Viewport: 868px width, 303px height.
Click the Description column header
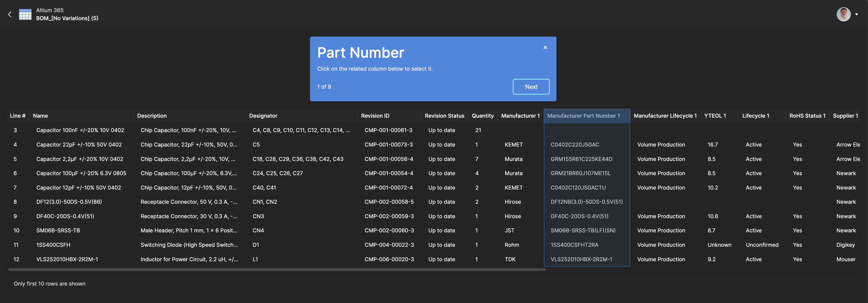152,115
